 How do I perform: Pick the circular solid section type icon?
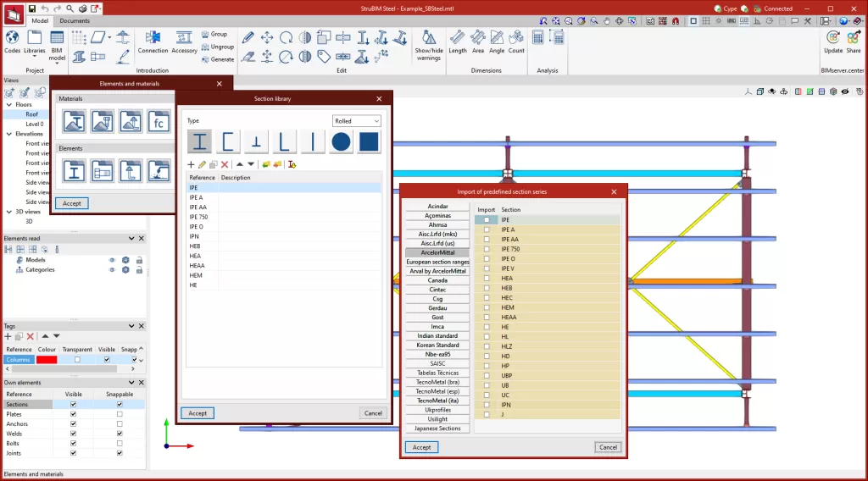click(341, 141)
